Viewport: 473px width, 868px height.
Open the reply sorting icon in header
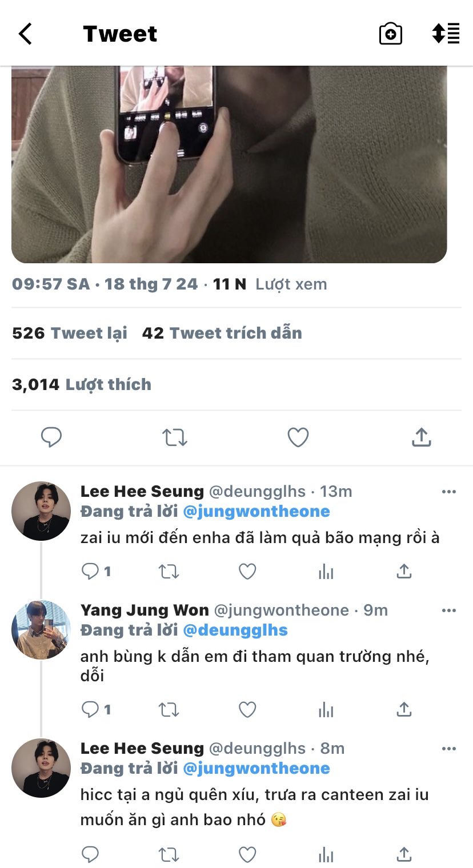[446, 34]
